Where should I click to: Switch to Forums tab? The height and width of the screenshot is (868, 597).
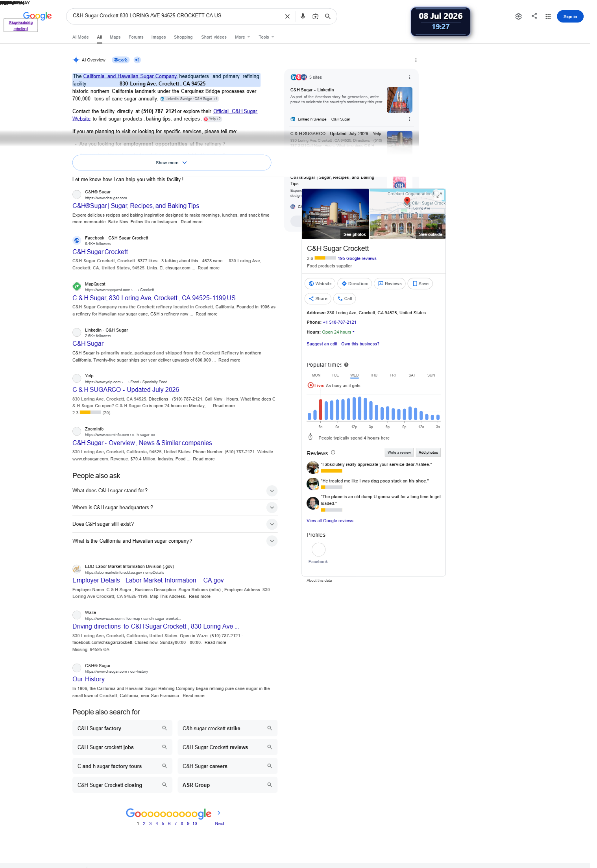(136, 37)
